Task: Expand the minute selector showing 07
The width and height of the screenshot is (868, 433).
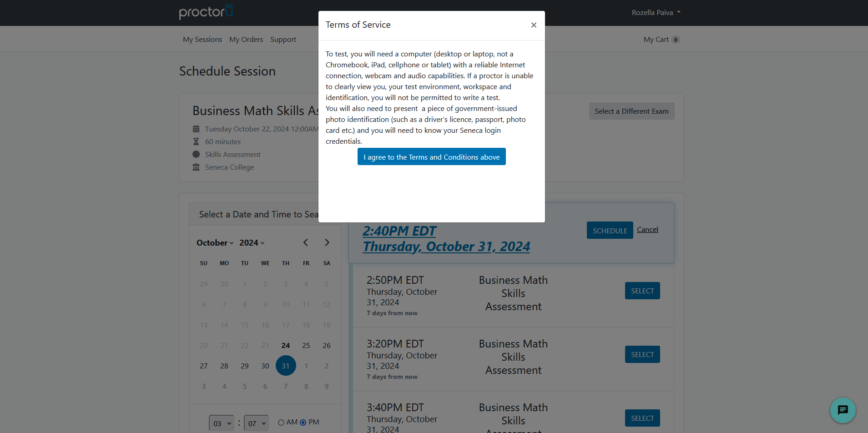Action: pos(256,423)
